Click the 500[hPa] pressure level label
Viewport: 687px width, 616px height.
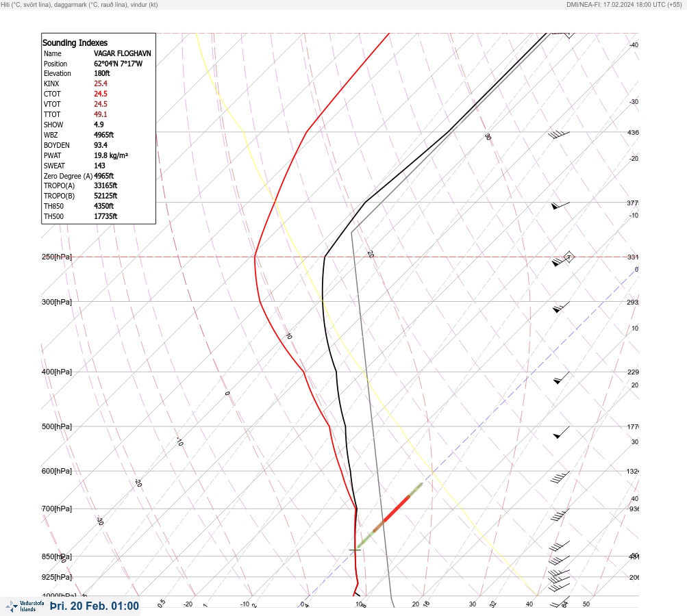pyautogui.click(x=57, y=426)
